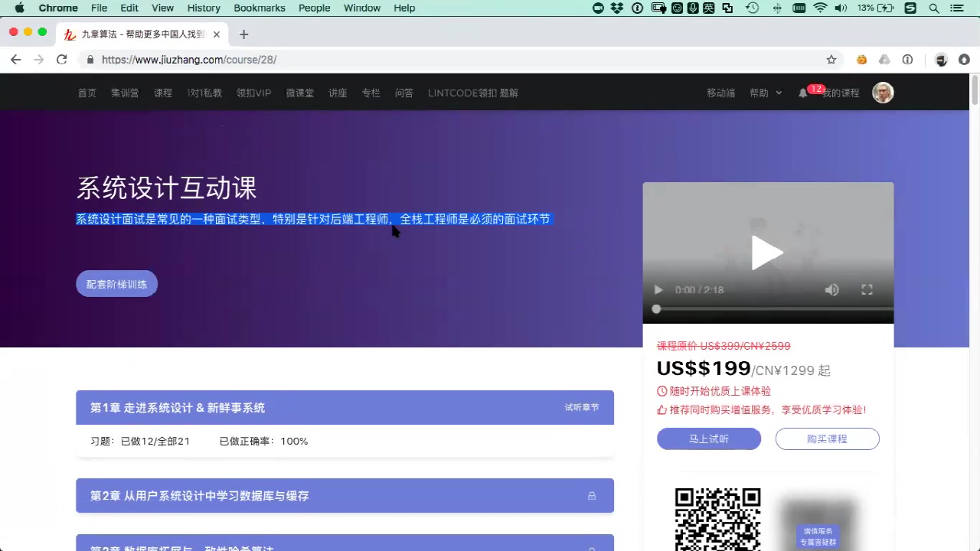The height and width of the screenshot is (551, 980).
Task: Click 配套阶梯训练 button
Action: pos(116,284)
